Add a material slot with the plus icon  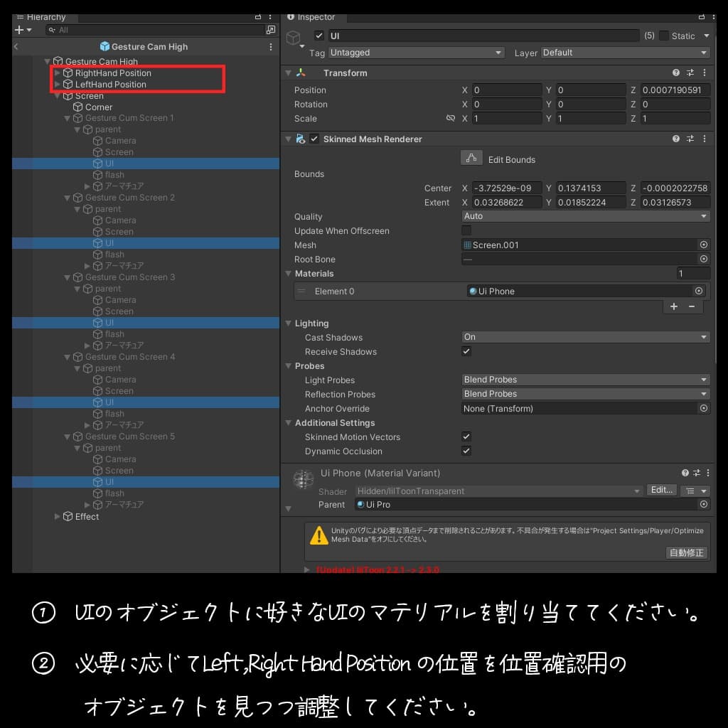[x=673, y=306]
